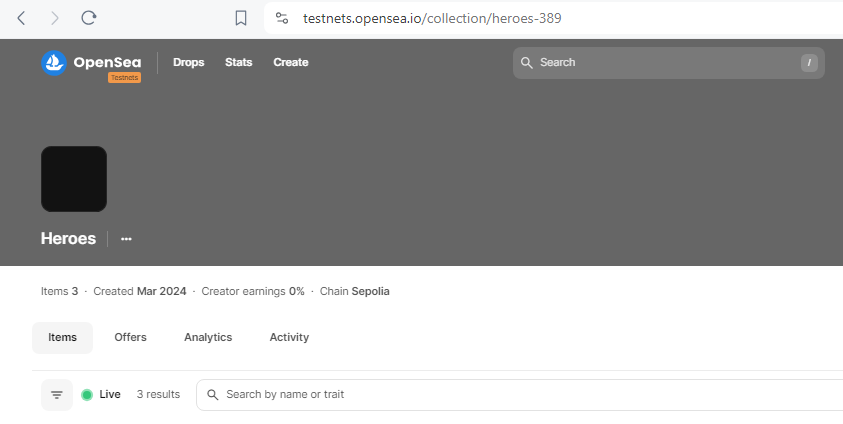The image size is (843, 424).
Task: Click the '3 results' count text
Action: pyautogui.click(x=158, y=394)
